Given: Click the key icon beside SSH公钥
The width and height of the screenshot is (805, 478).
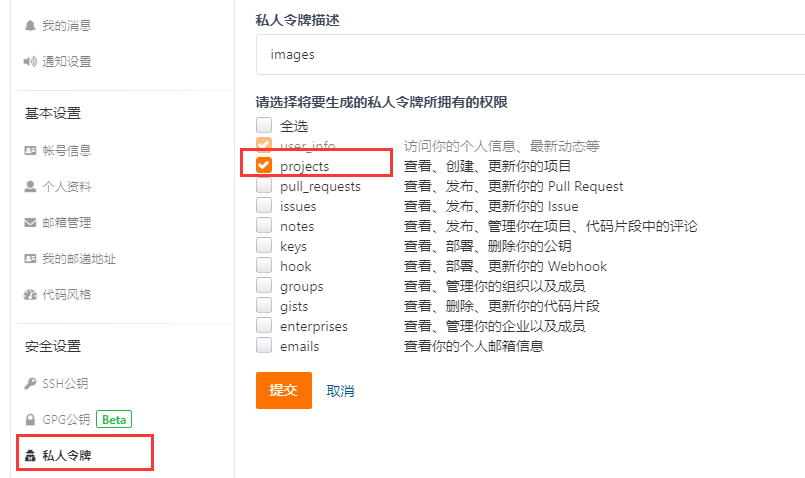Looking at the screenshot, I should tap(30, 383).
